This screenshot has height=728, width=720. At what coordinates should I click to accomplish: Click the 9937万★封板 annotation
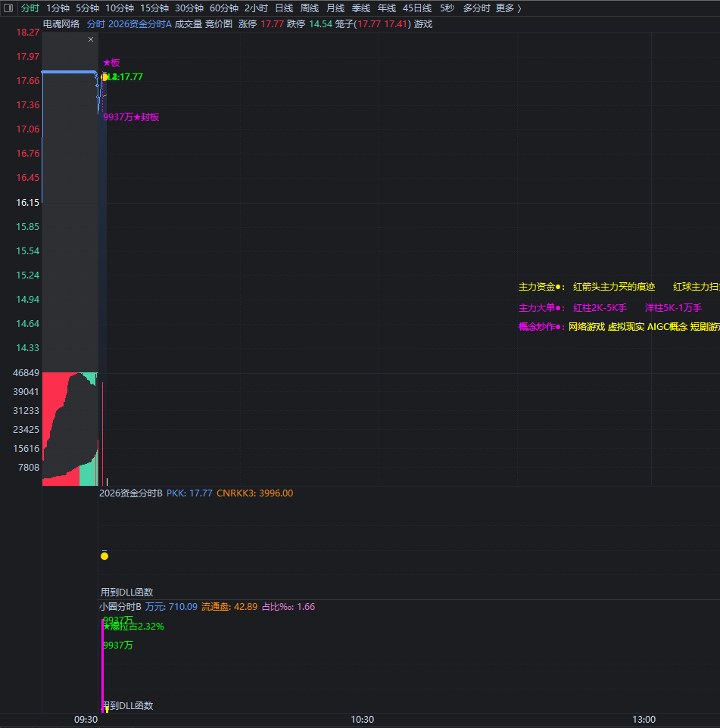point(131,117)
